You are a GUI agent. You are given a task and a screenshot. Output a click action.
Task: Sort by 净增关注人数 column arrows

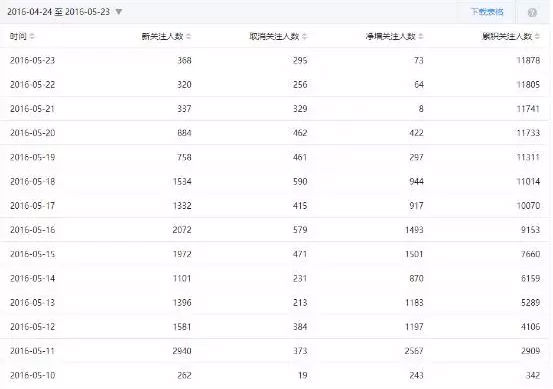[x=421, y=36]
